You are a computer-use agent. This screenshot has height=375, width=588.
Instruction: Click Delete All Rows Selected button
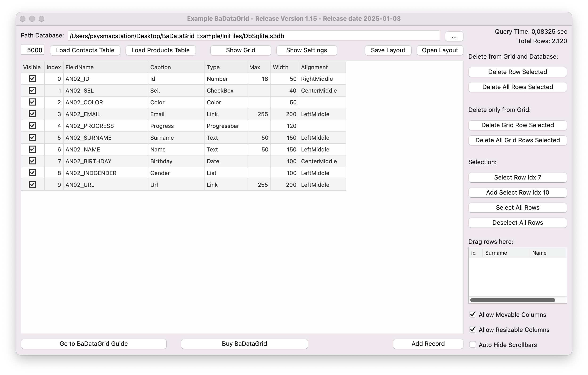pos(517,87)
